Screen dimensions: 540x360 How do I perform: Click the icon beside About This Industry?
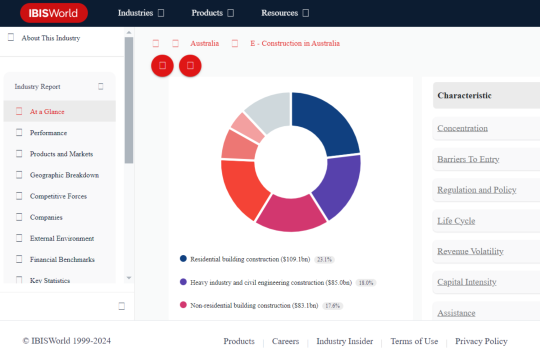(11, 37)
